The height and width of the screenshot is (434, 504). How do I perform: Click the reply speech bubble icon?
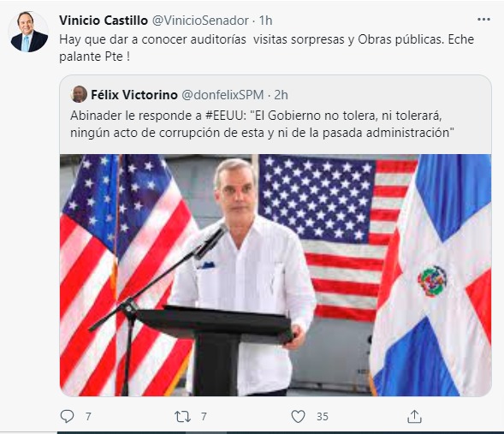pyautogui.click(x=68, y=416)
